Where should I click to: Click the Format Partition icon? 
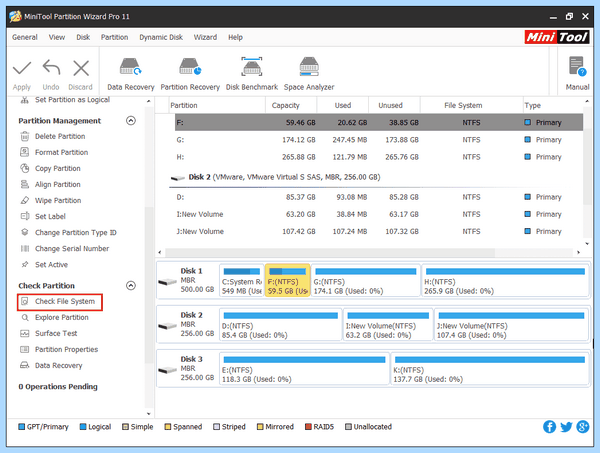coord(24,152)
